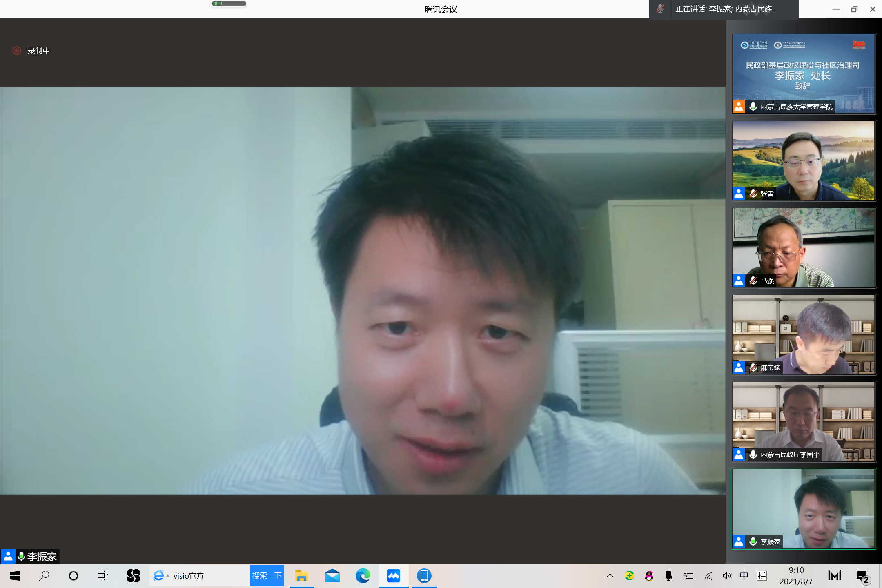Switch the 中 input language indicator
The height and width of the screenshot is (588, 882).
(x=744, y=576)
